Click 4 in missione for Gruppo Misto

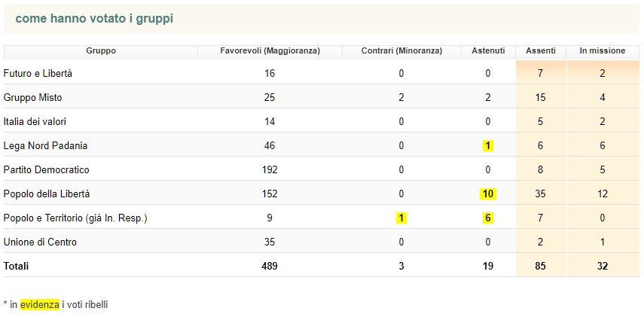pyautogui.click(x=603, y=98)
